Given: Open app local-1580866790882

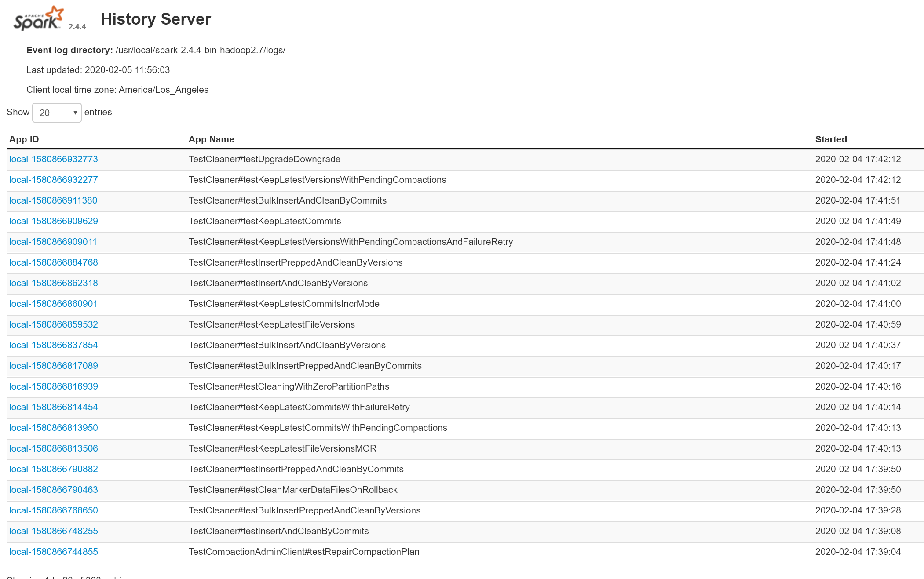Looking at the screenshot, I should pos(54,469).
